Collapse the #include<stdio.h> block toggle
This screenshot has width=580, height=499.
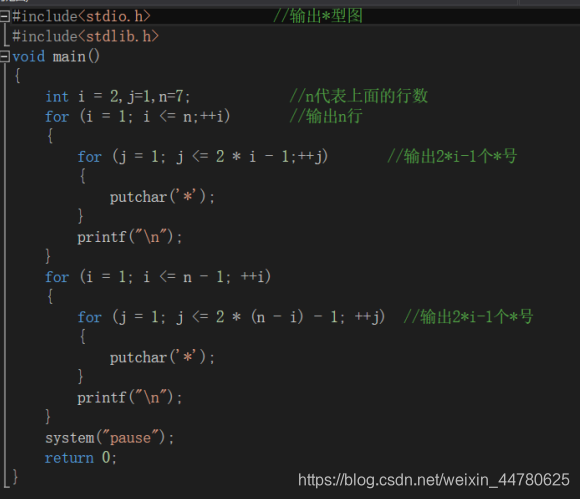click(x=4, y=16)
